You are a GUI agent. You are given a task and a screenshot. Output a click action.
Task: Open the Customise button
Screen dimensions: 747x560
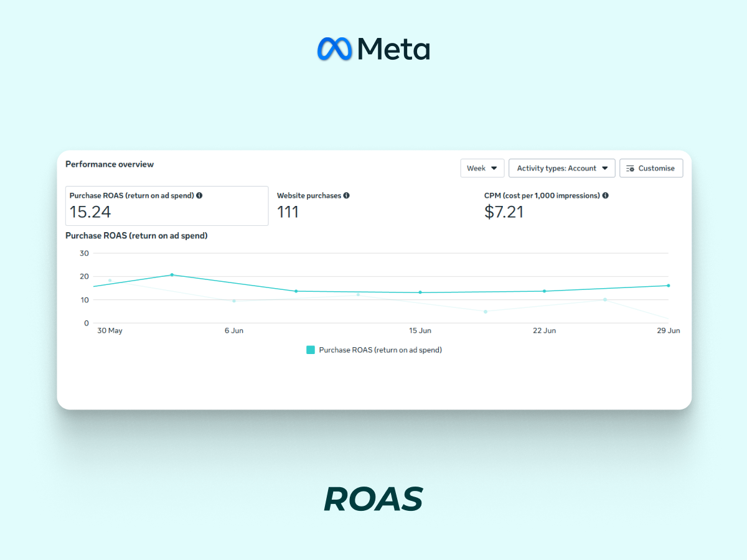(x=651, y=168)
